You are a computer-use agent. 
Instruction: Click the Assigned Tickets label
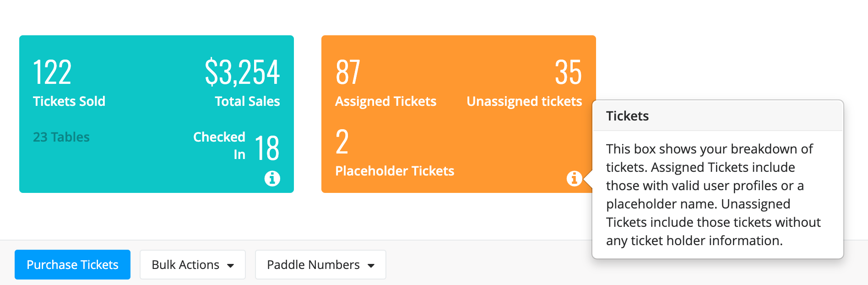point(386,101)
